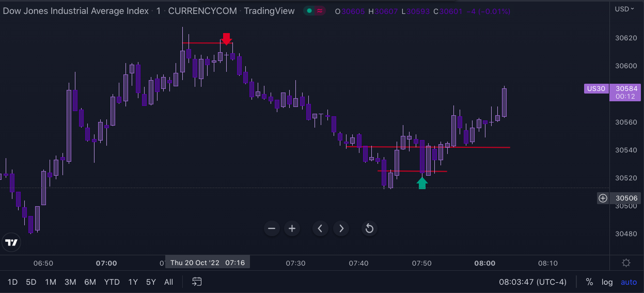Select the 5Y time range
Screen dimensions: 644x293
coord(151,282)
